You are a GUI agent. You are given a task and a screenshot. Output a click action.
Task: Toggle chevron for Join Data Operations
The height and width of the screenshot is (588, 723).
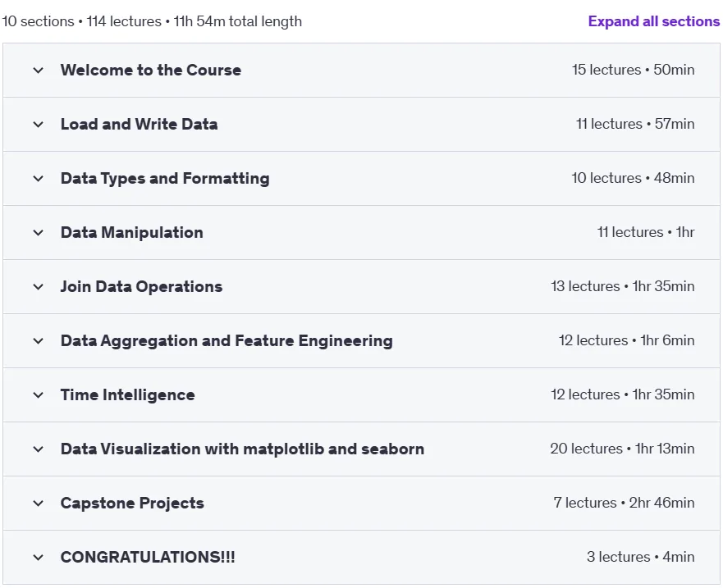(39, 287)
